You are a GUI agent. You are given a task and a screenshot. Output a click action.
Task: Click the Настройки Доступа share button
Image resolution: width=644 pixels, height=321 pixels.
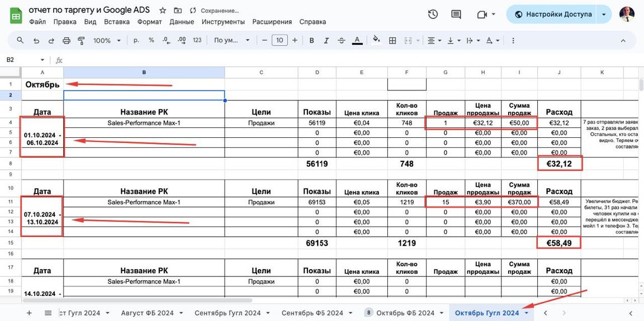click(x=553, y=15)
